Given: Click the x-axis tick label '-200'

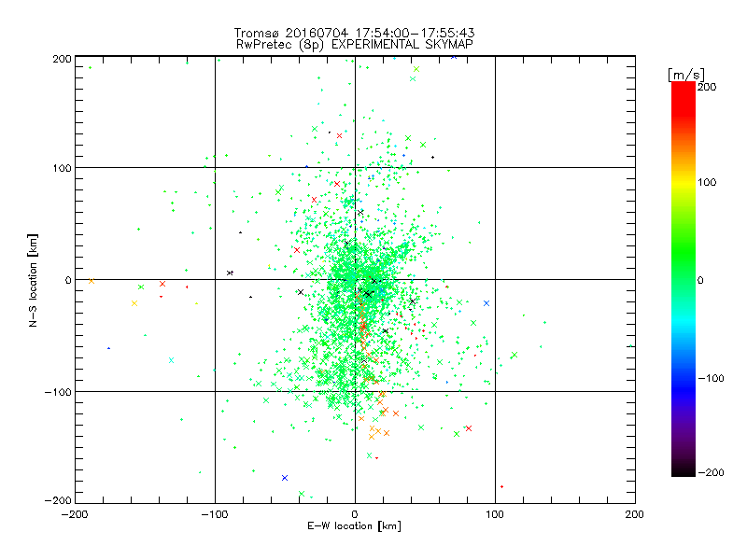Looking at the screenshot, I should 75,514.
